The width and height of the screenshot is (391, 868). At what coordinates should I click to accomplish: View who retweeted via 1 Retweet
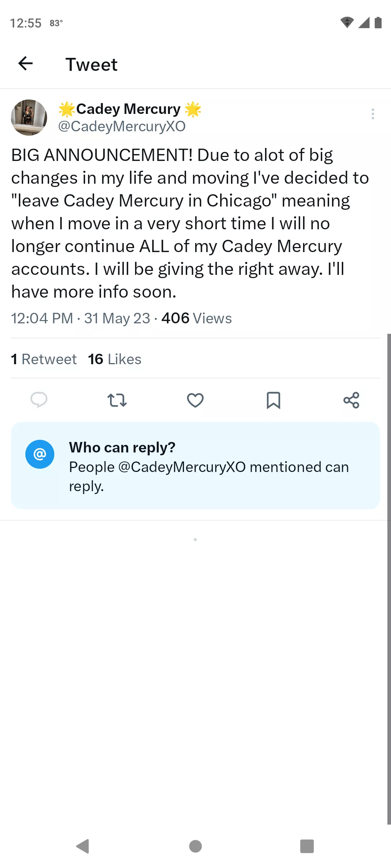pyautogui.click(x=43, y=359)
